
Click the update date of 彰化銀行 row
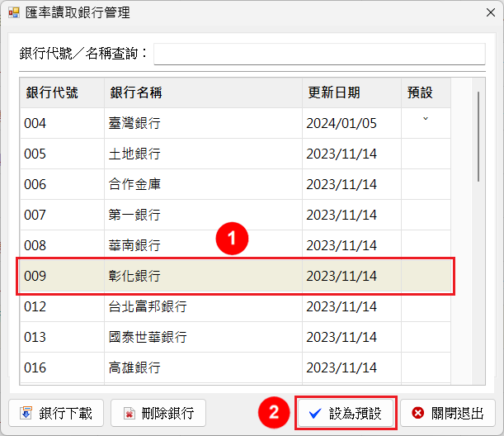[x=351, y=276]
